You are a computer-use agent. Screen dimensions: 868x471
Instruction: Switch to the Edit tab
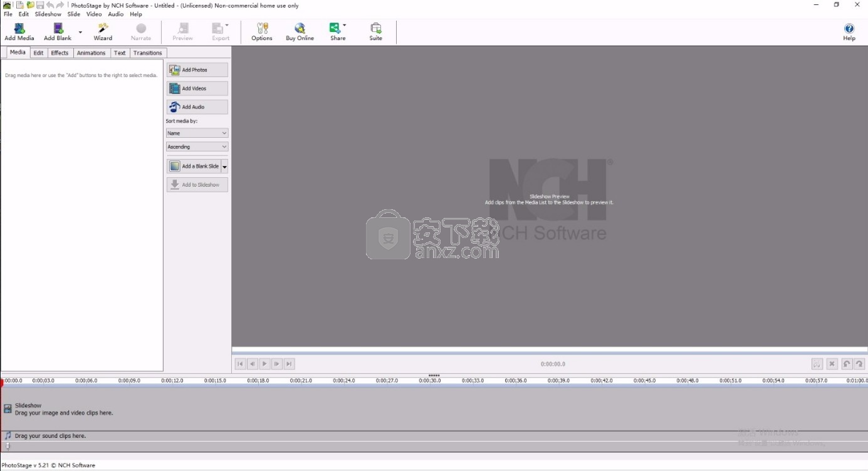coord(39,53)
